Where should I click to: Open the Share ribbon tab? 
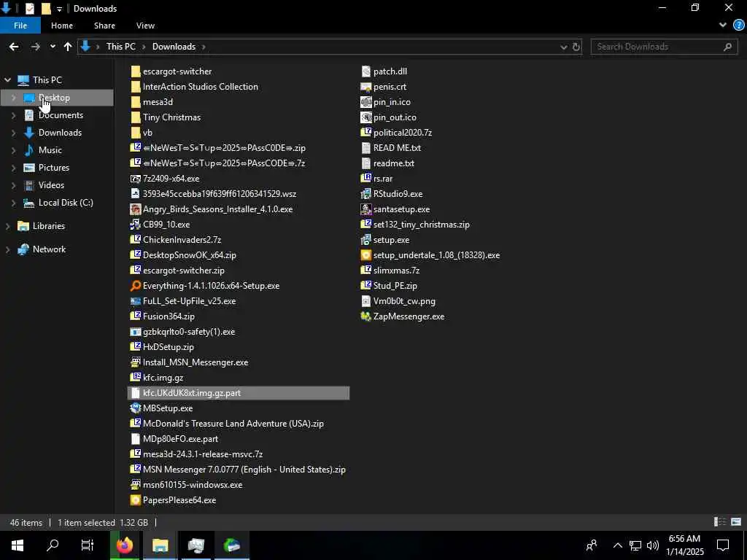point(104,26)
